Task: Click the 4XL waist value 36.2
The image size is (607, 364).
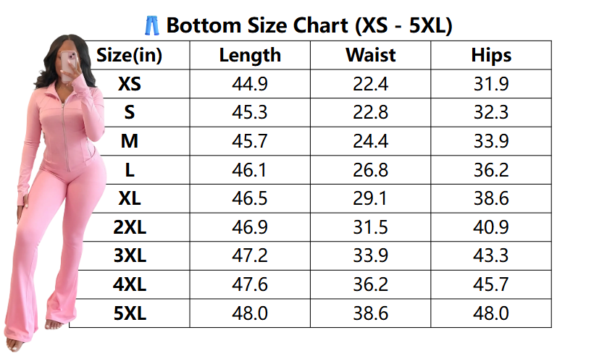Action: coord(371,284)
